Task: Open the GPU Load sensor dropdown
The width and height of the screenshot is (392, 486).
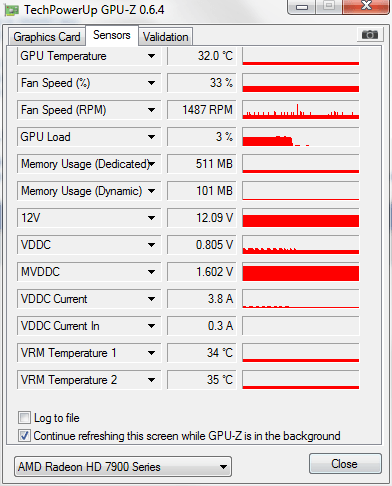Action: pos(151,137)
